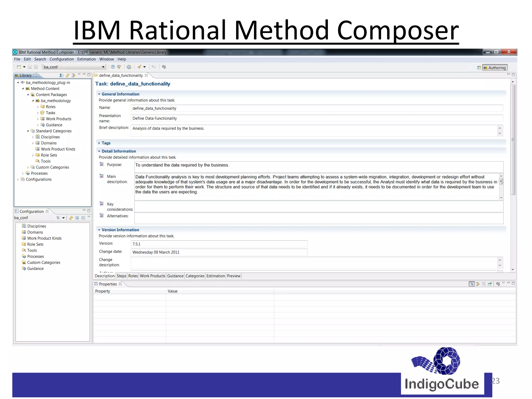Click the rich text icon next to Main description
Screen dimensions: 532x399
click(x=102, y=176)
